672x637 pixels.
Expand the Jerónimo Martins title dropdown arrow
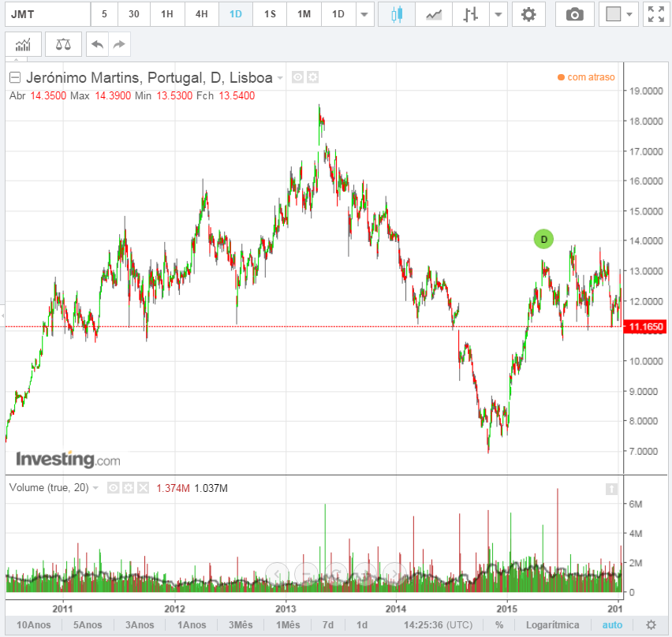280,78
